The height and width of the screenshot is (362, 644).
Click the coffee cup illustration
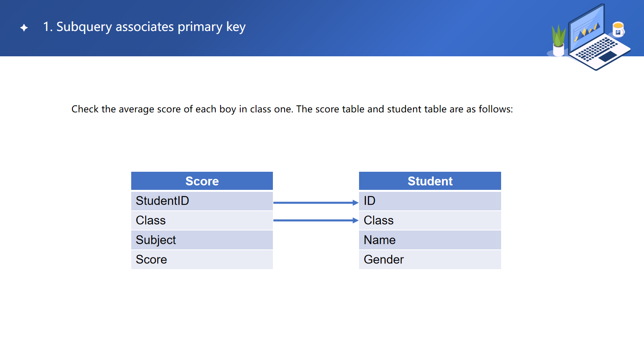point(618,29)
